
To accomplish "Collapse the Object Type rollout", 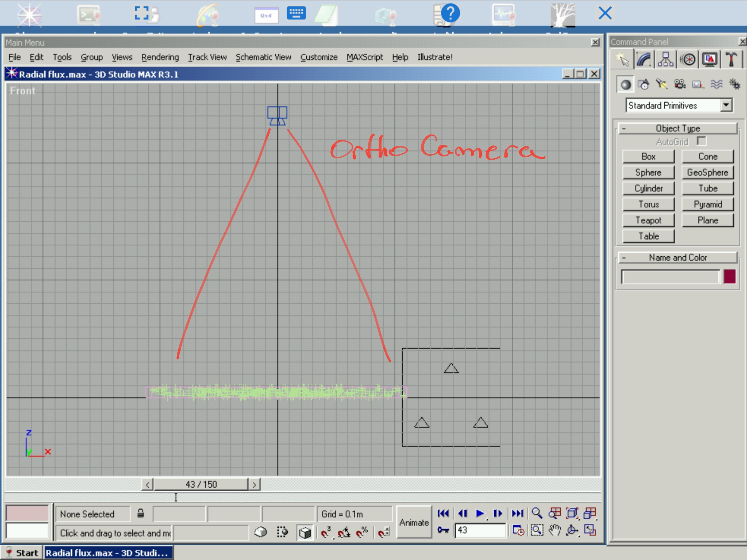I will click(678, 128).
